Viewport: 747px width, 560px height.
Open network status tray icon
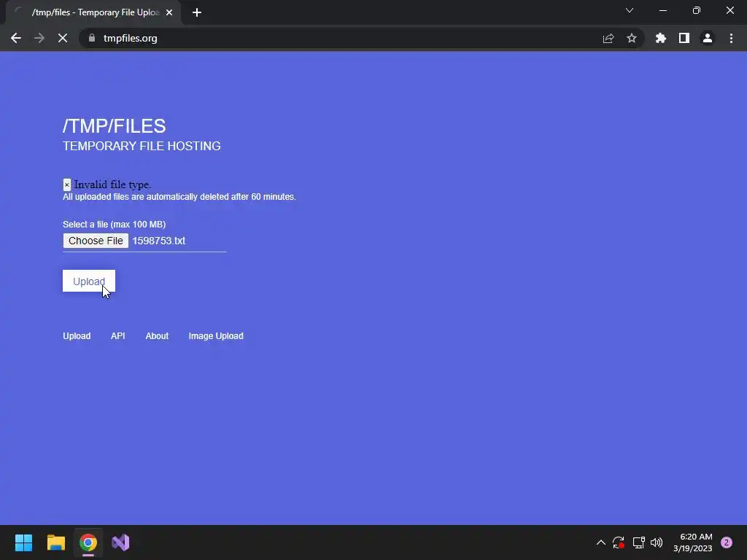pos(638,542)
